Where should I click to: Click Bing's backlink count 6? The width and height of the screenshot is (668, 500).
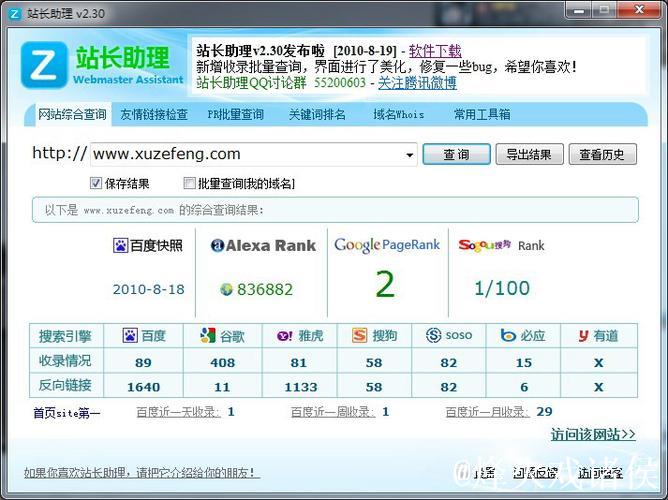pyautogui.click(x=524, y=387)
